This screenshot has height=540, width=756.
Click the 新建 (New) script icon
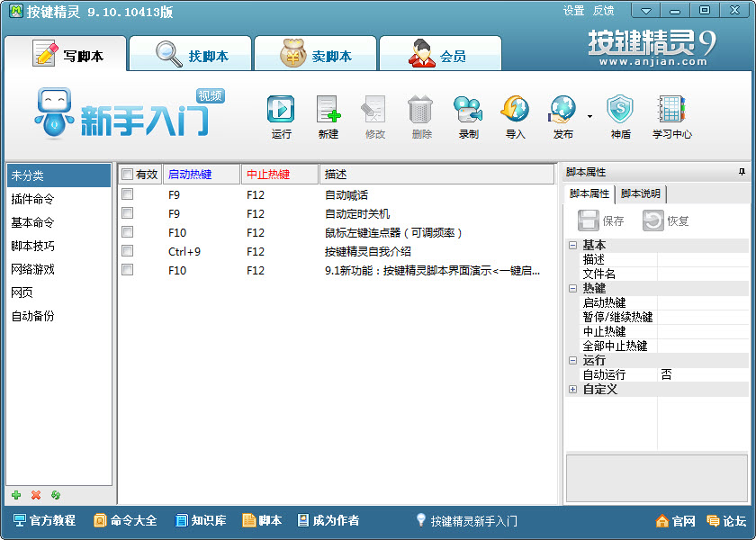(328, 110)
